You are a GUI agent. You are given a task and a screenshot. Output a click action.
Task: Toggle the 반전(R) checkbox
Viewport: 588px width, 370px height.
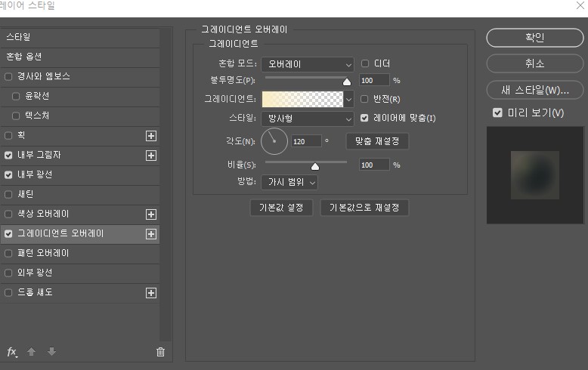pyautogui.click(x=364, y=99)
